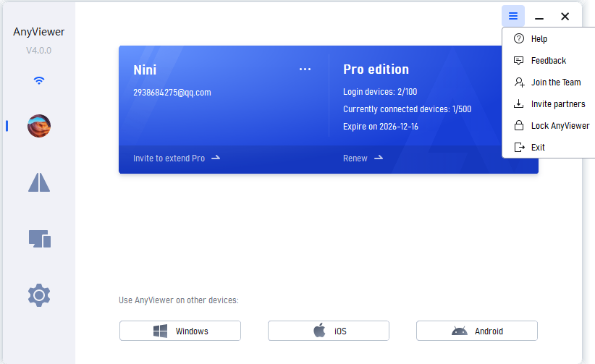Image resolution: width=595 pixels, height=364 pixels.
Task: Click the arrow next to Renew
Action: point(379,158)
